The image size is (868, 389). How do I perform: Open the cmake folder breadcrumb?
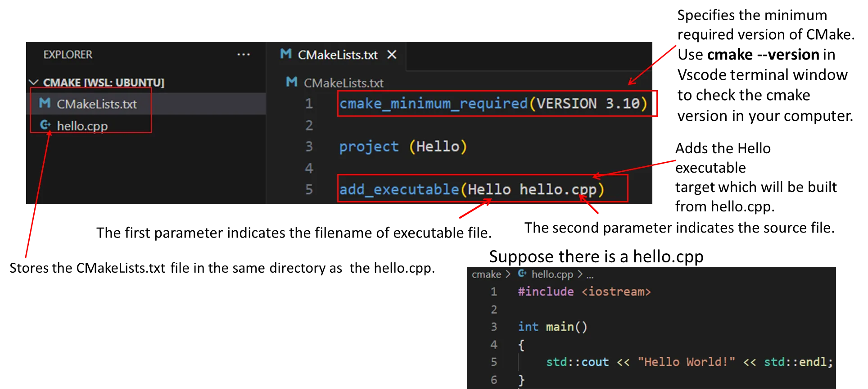[486, 274]
